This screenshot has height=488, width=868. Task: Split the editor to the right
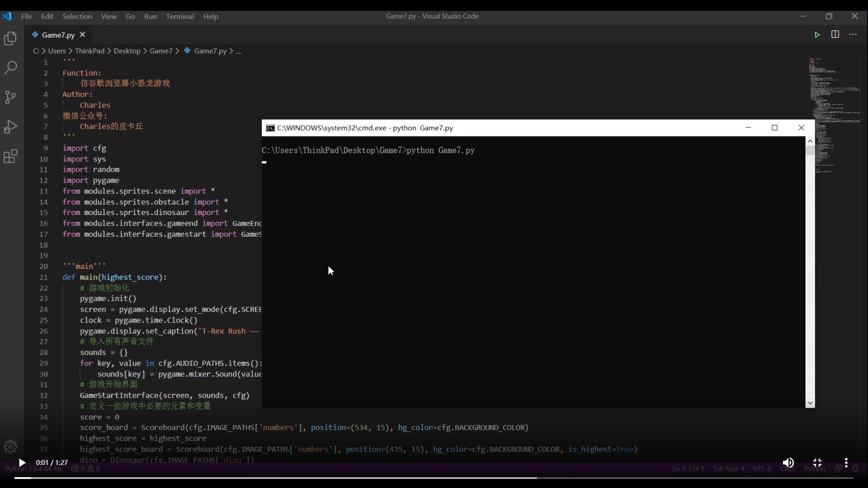click(x=835, y=35)
